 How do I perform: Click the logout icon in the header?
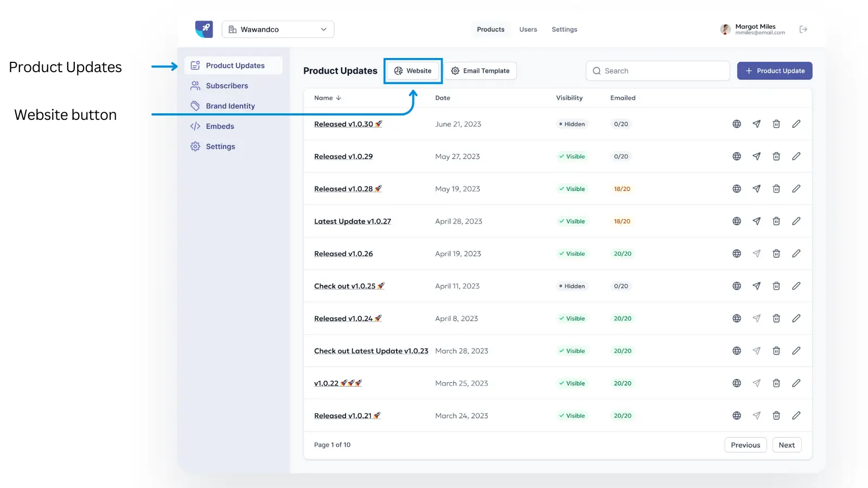[803, 29]
